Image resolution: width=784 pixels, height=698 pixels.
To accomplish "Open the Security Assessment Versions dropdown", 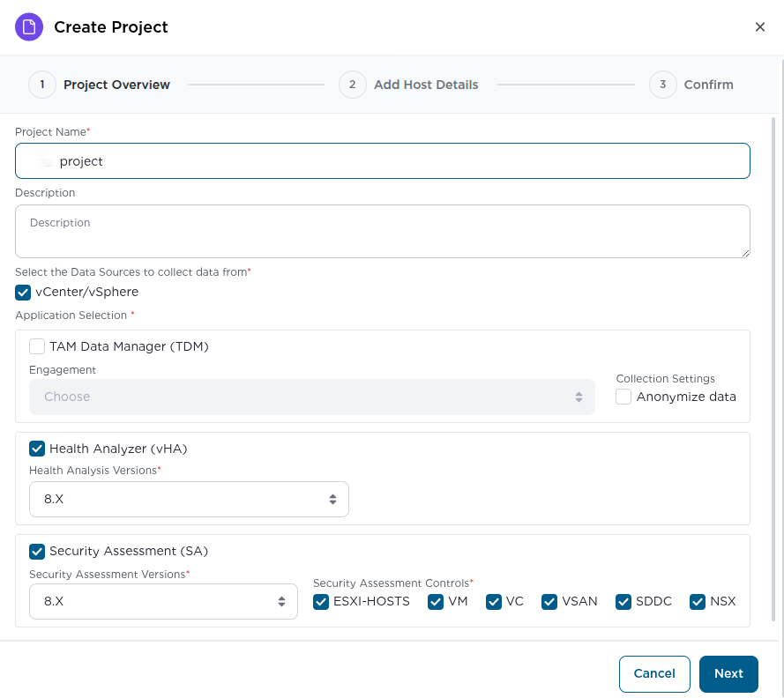I will coord(163,601).
